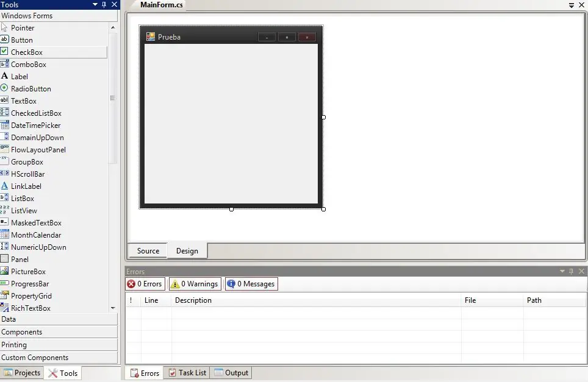Select the ListView control icon
The image size is (588, 382).
pyautogui.click(x=4, y=210)
